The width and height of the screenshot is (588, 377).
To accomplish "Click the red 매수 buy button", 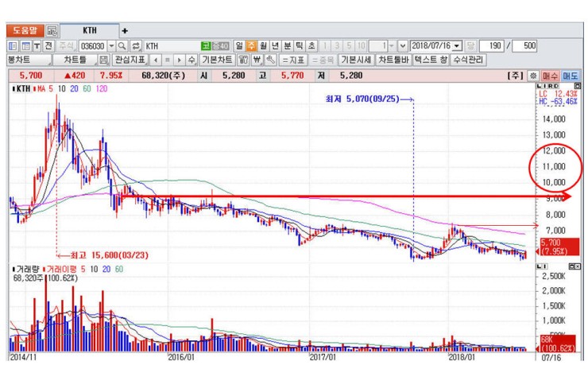I will (550, 76).
